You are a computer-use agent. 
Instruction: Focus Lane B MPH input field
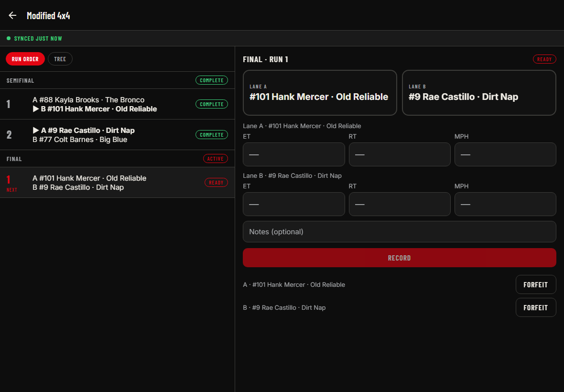pyautogui.click(x=505, y=204)
